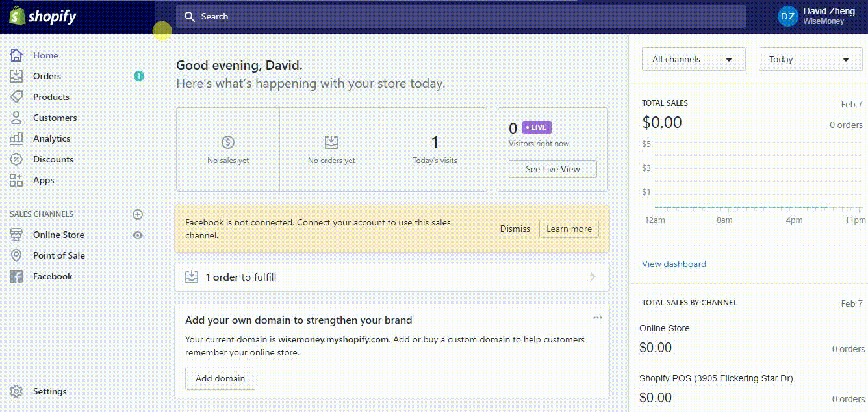Click the Orders inbox icon in the sidebar
868x412 pixels.
pyautogui.click(x=16, y=76)
